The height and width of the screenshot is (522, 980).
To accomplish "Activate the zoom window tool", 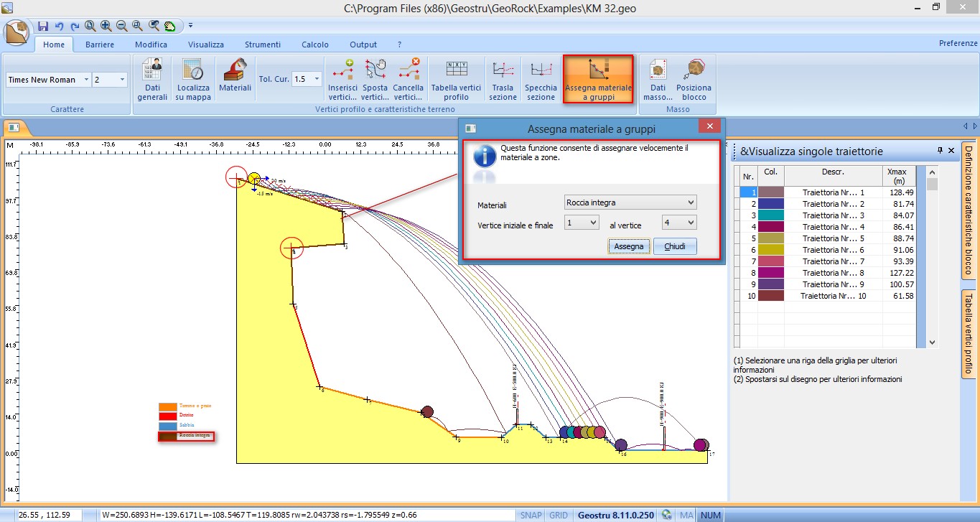I will [x=137, y=26].
